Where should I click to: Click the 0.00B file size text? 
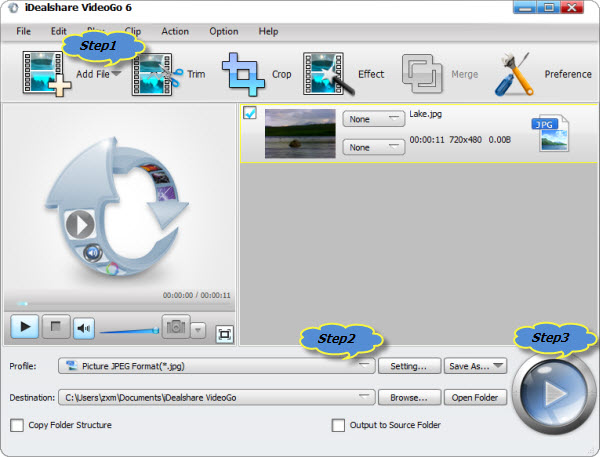[x=499, y=140]
